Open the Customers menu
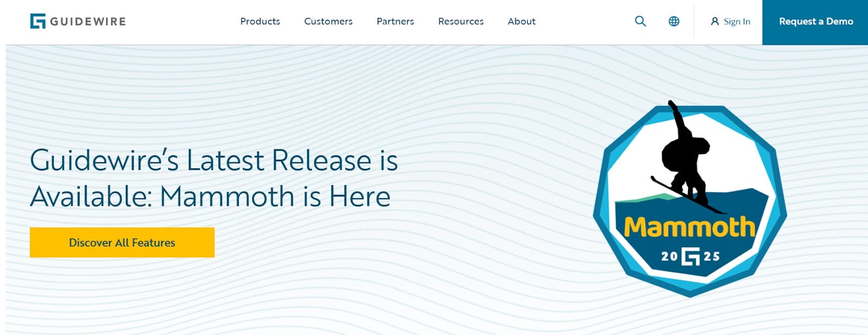The image size is (868, 335). pyautogui.click(x=328, y=21)
